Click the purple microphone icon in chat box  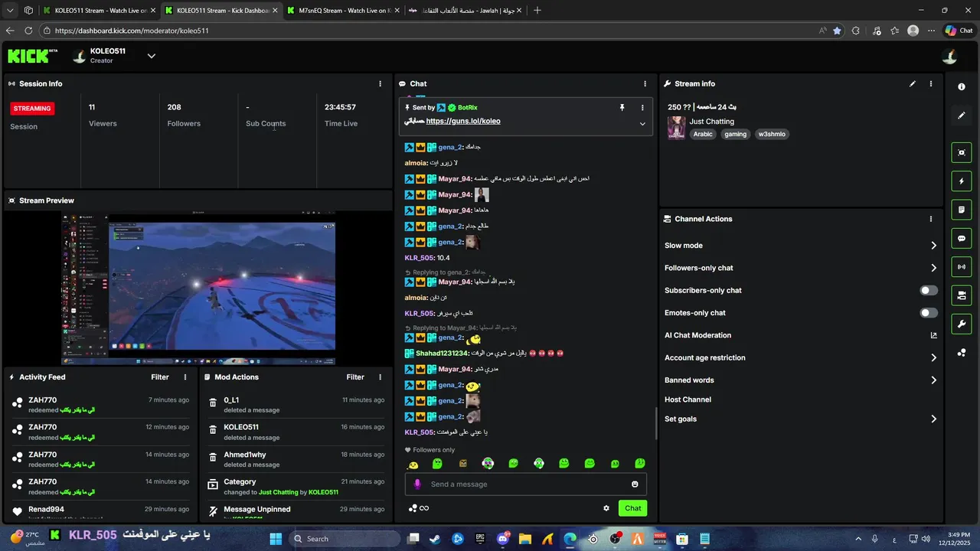point(417,484)
